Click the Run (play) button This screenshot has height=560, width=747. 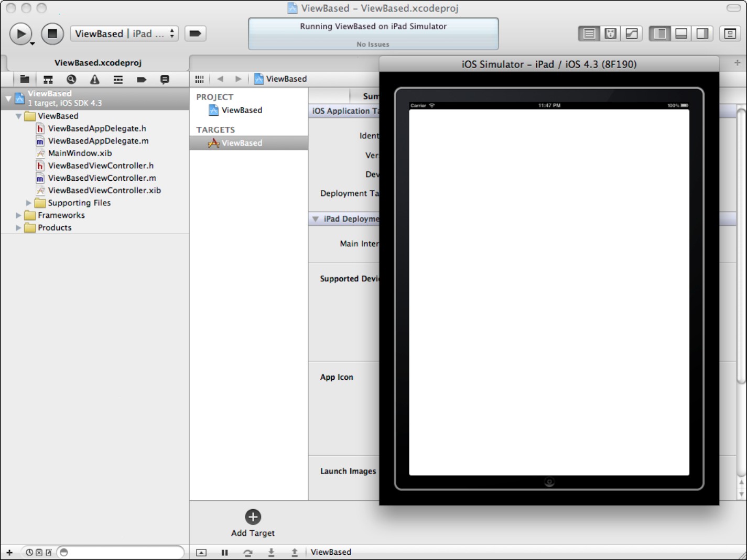coord(21,34)
